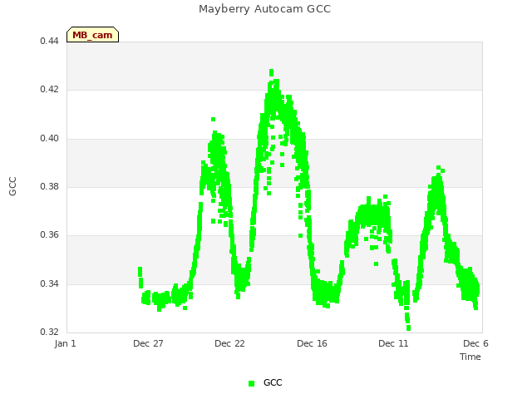The width and height of the screenshot is (532, 399).
Task: Click the green GCC legend swatch
Action: (251, 383)
